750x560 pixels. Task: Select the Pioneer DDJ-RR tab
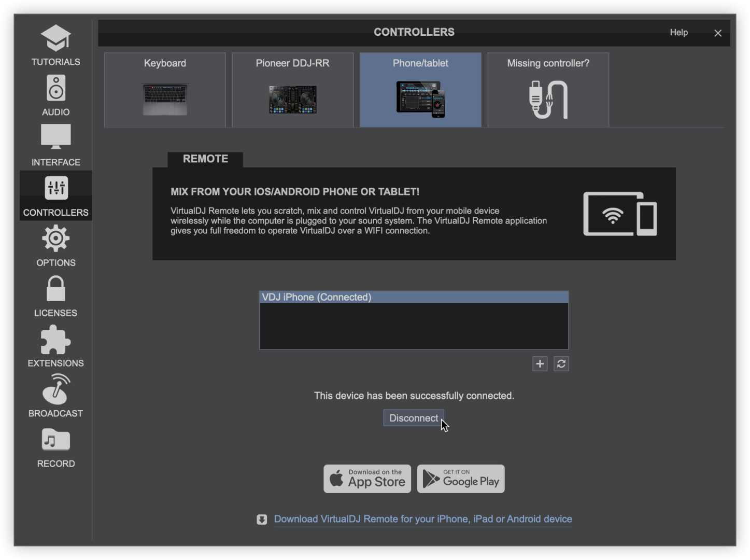(292, 90)
